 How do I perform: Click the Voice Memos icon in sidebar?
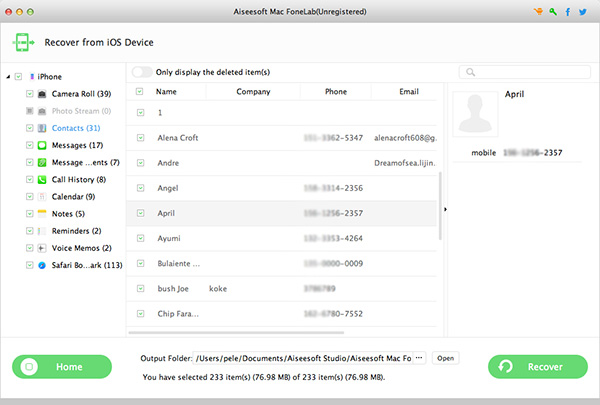point(42,248)
